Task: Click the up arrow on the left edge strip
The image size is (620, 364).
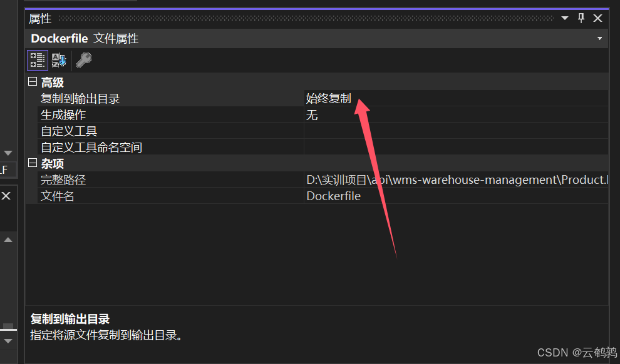Action: tap(8, 240)
